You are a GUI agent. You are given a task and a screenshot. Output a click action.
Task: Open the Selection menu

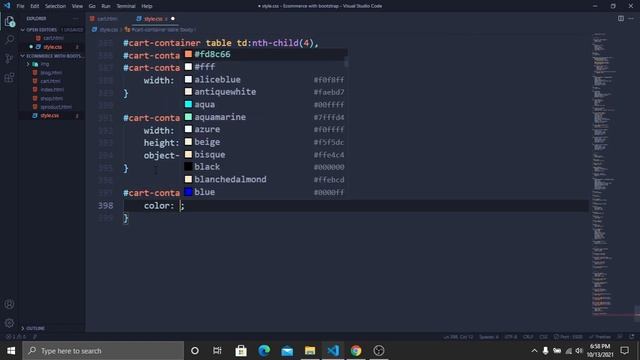coord(55,6)
